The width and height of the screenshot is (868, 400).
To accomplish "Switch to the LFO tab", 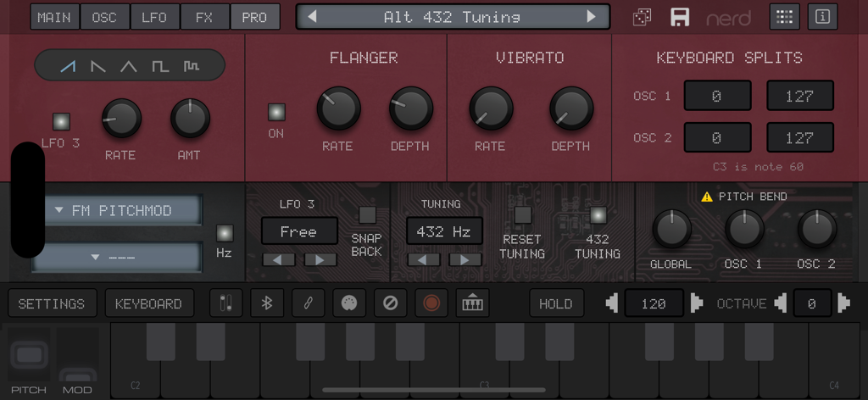I will tap(154, 17).
